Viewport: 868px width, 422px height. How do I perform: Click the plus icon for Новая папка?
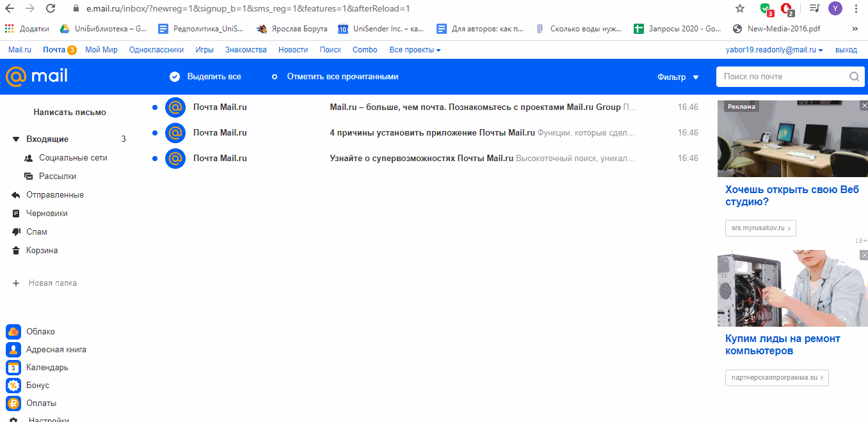(16, 283)
